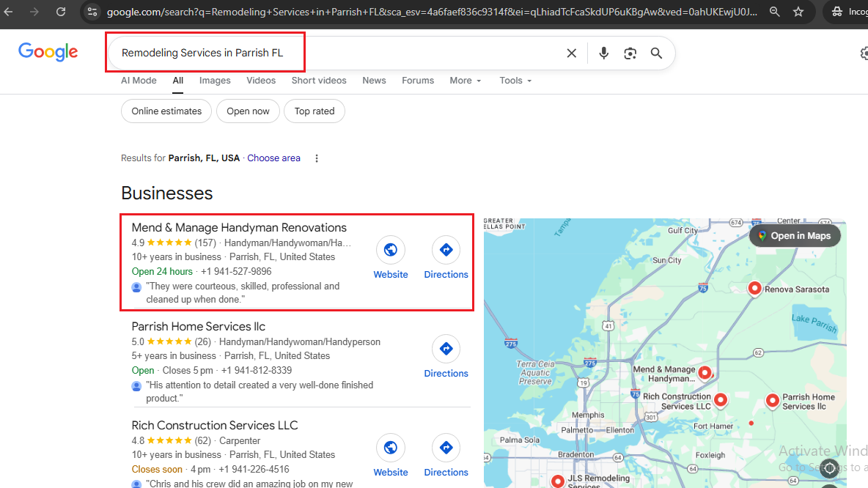Open the three-dot menu beside Choose area
The height and width of the screenshot is (488, 868).
(x=317, y=158)
